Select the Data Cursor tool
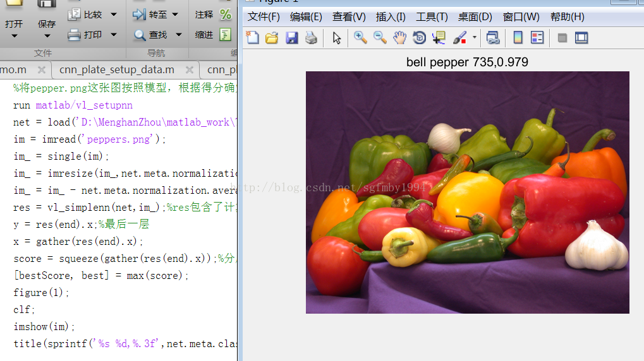 click(x=439, y=38)
